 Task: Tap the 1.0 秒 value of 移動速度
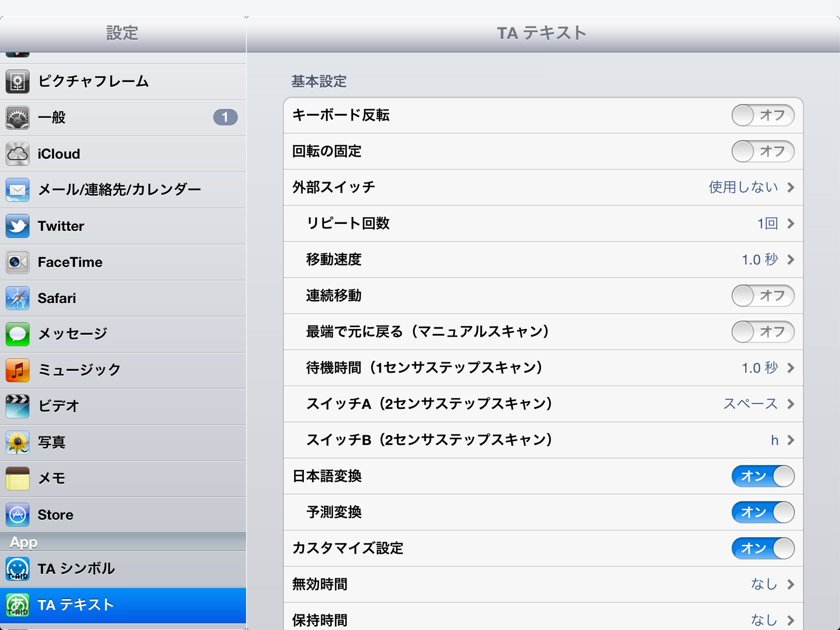coord(759,260)
